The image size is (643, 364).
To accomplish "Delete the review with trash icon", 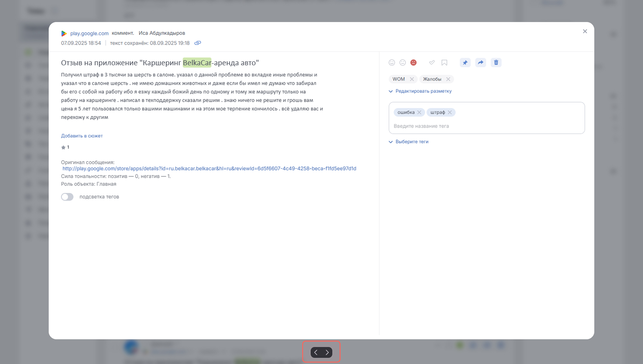I will (496, 62).
